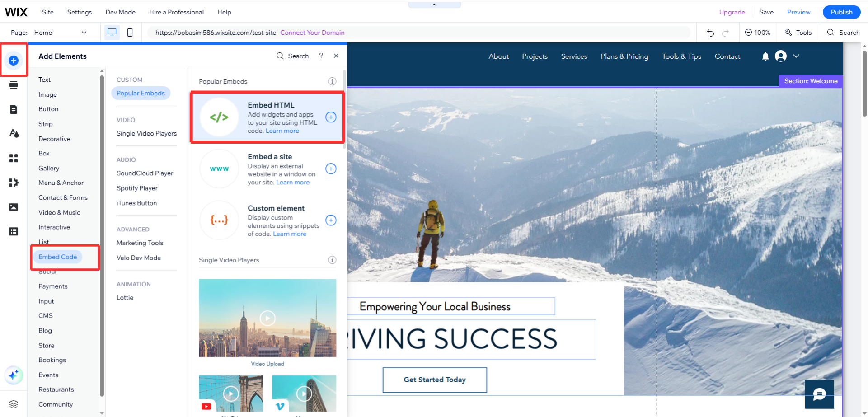Click Connect Your Domain link
The image size is (868, 417).
(x=312, y=33)
